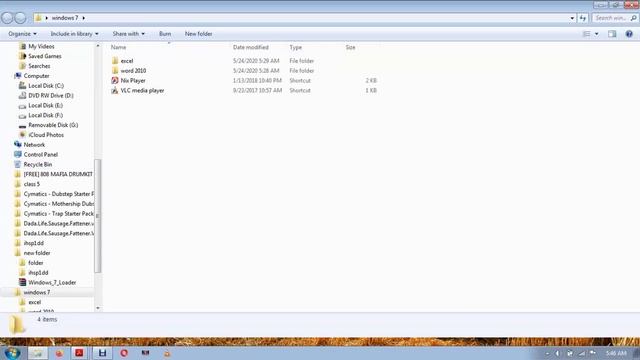Click the search magnifier icon
Image resolution: width=640 pixels, height=360 pixels.
point(633,18)
